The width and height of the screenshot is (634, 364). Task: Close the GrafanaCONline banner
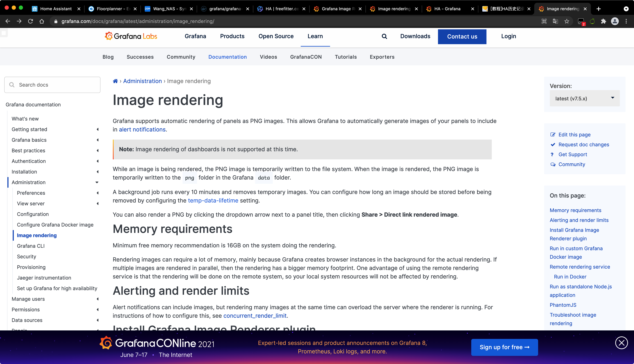(621, 342)
